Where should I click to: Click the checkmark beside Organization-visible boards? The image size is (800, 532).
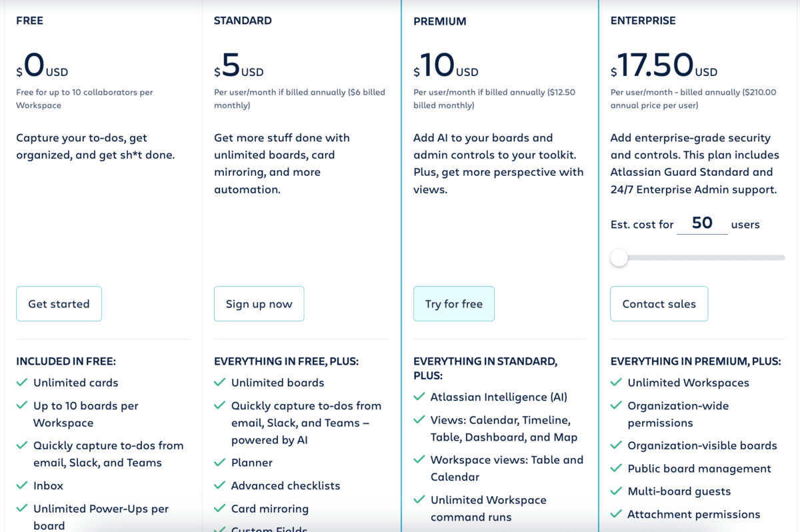pos(617,445)
